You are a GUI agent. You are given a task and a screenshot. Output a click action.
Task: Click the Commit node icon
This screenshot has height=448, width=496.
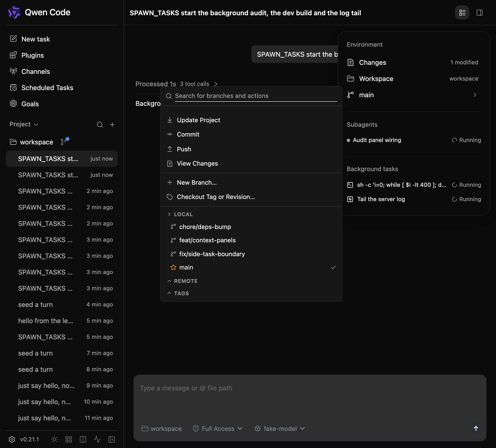(170, 134)
